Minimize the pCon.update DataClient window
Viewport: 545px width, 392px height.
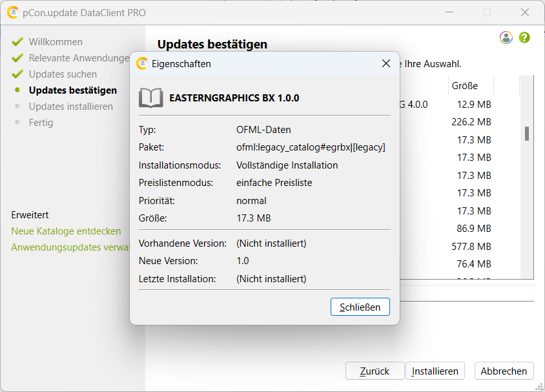[x=449, y=12]
